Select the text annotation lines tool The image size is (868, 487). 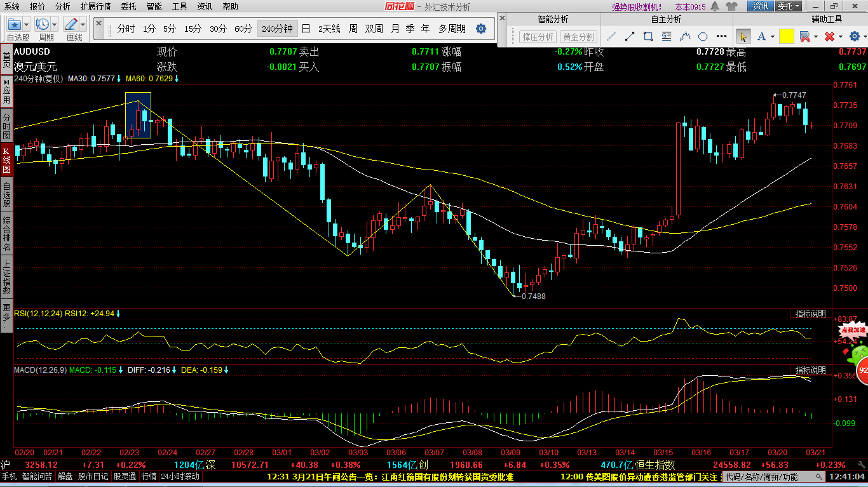667,36
